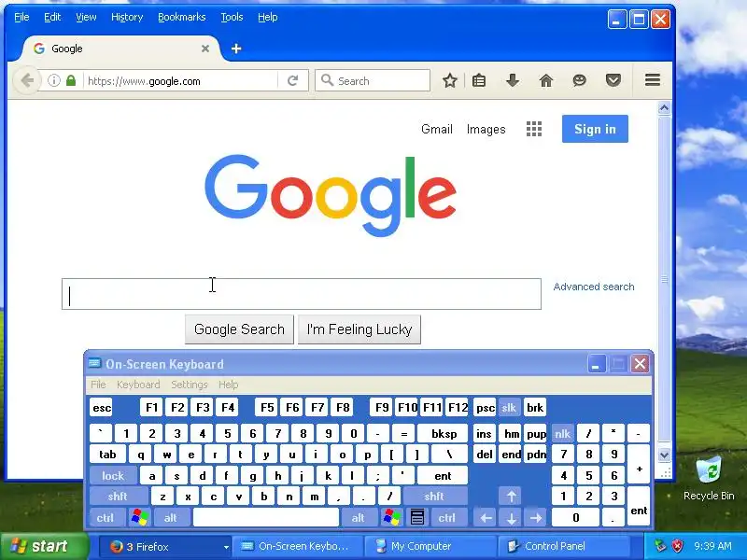Open Settings menu in On-Screen Keyboard

190,385
